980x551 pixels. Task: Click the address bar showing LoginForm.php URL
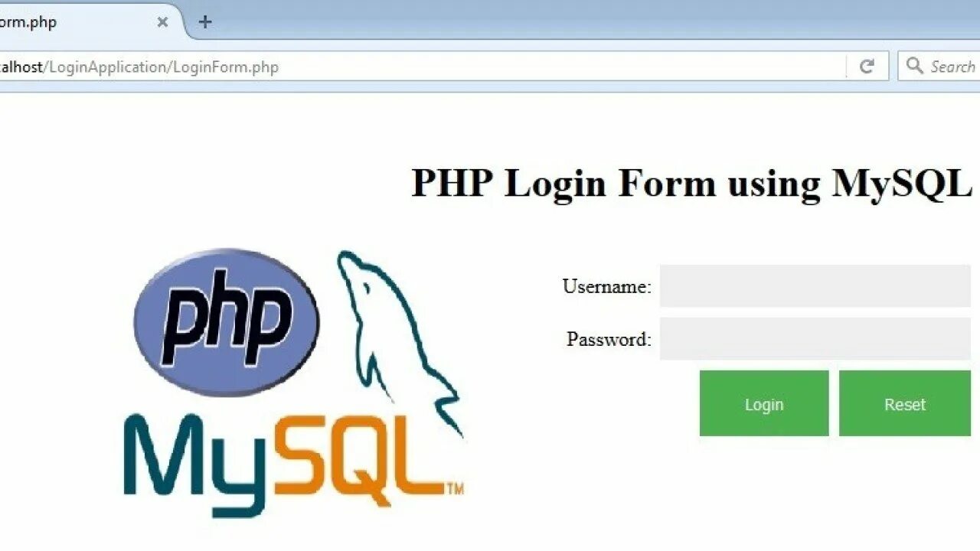421,67
